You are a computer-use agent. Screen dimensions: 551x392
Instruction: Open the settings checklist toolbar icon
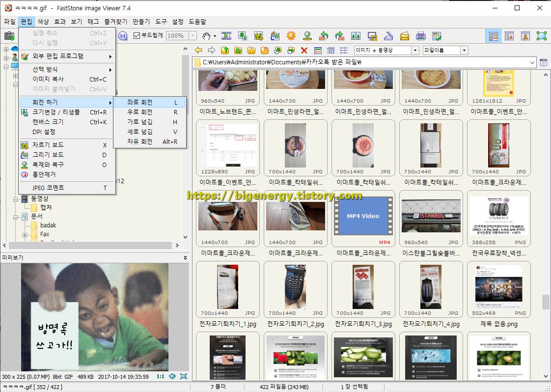437,36
